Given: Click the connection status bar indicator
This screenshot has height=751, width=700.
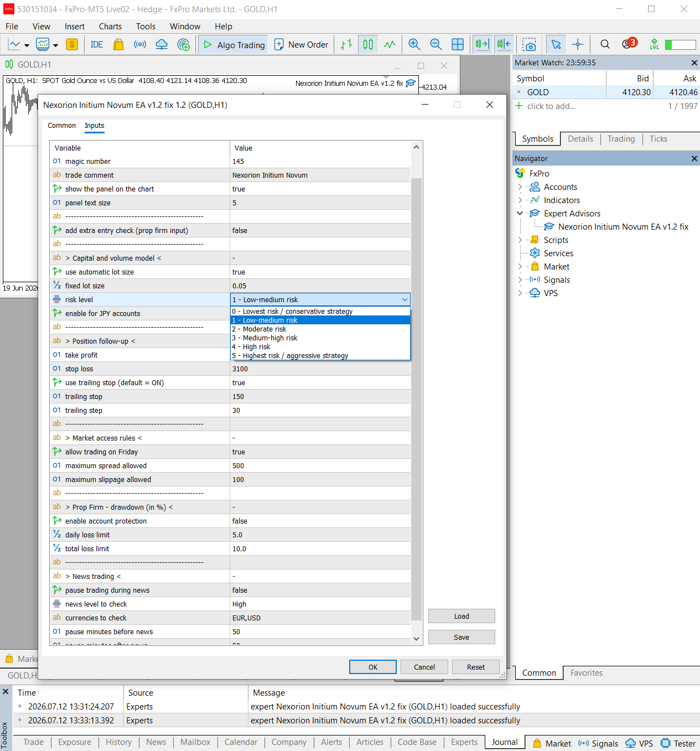Looking at the screenshot, I should pyautogui.click(x=680, y=45).
